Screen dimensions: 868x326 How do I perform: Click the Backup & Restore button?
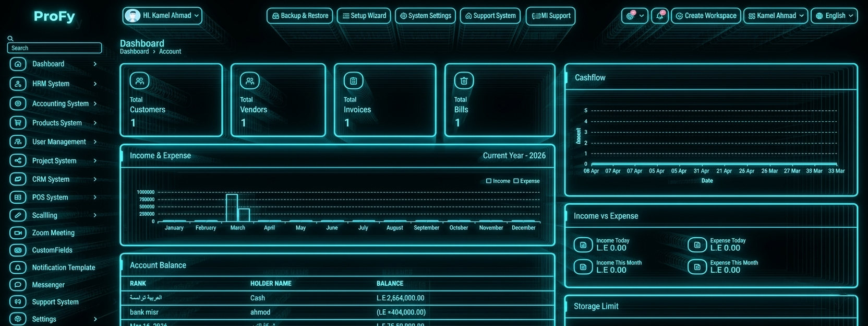coord(300,16)
